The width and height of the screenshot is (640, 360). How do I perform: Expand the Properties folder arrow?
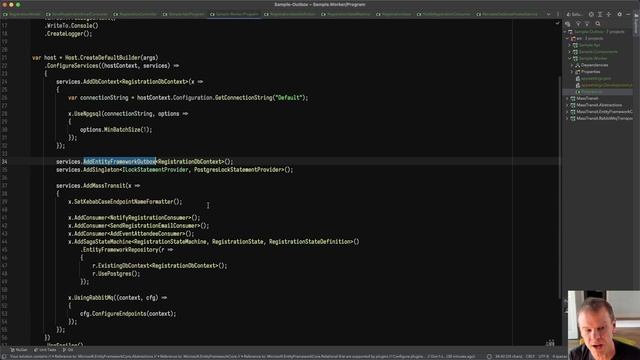tap(573, 72)
